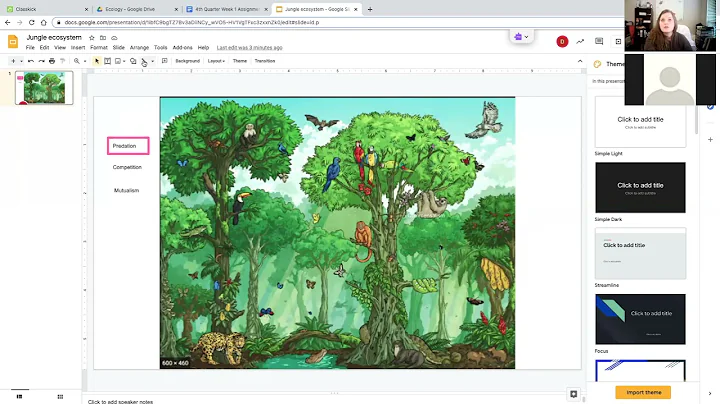Screen dimensions: 720x404
Task: Star the Jungle ecosystem presentation
Action: (91, 38)
